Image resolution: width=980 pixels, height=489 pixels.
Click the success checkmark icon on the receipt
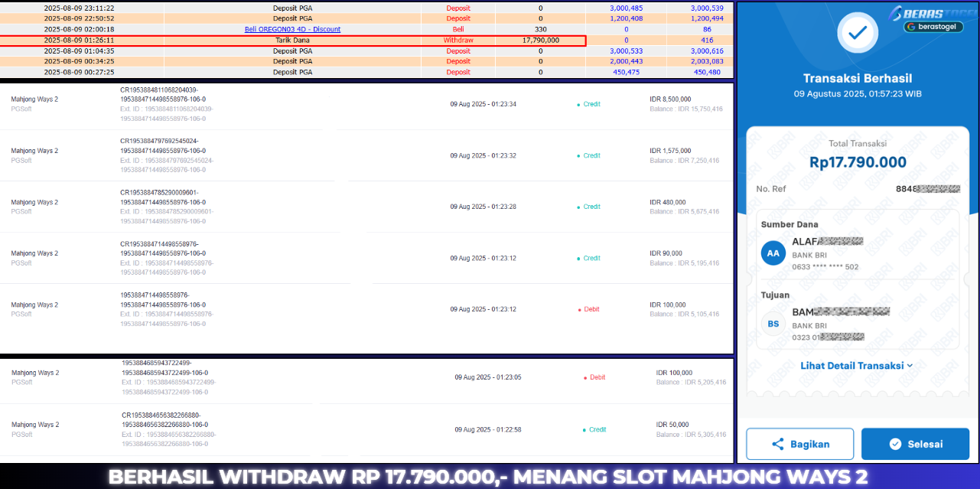[858, 32]
